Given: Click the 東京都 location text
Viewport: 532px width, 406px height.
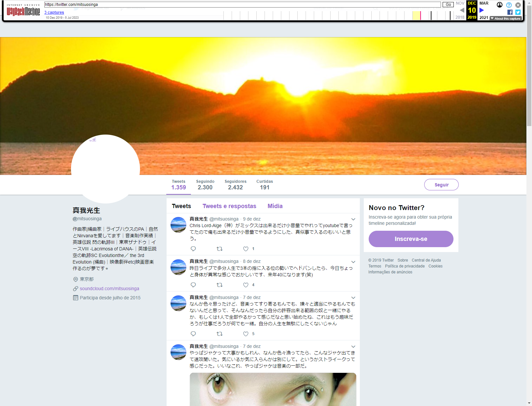Looking at the screenshot, I should click(x=87, y=279).
